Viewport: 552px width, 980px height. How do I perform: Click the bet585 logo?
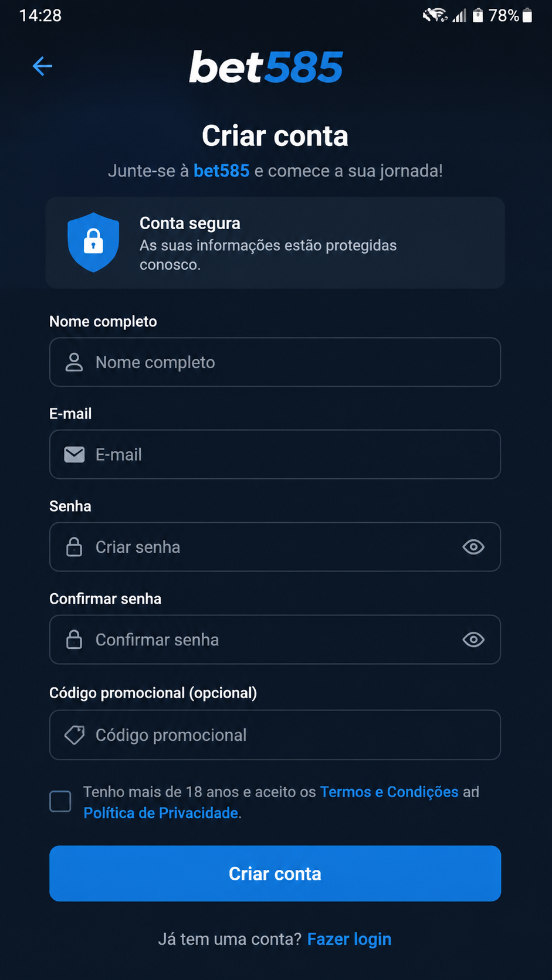click(266, 67)
